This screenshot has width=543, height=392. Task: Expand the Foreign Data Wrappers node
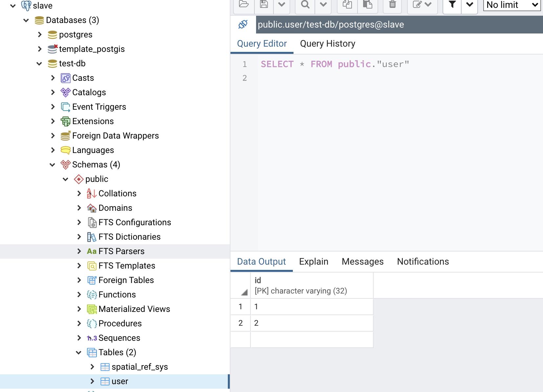[x=53, y=136]
